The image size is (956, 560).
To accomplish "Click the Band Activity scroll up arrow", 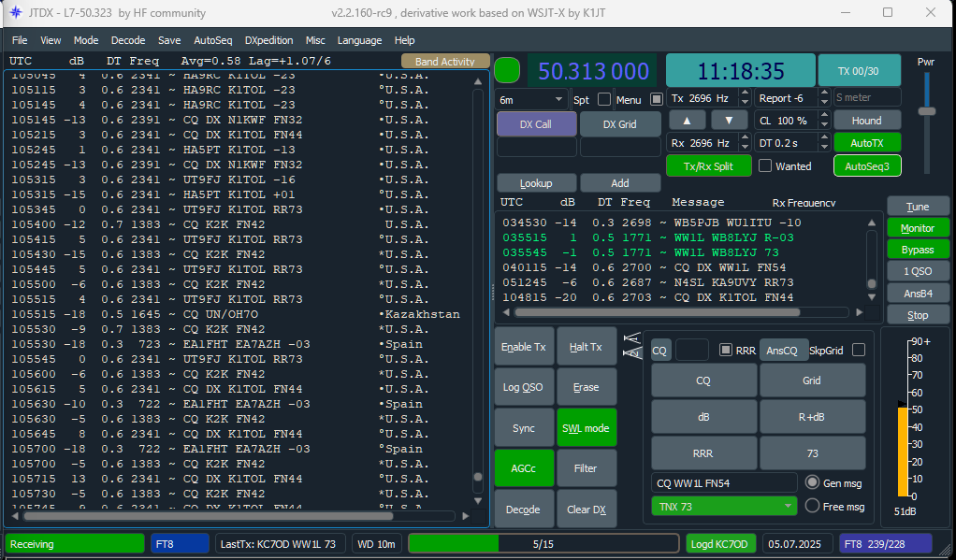I will (478, 81).
